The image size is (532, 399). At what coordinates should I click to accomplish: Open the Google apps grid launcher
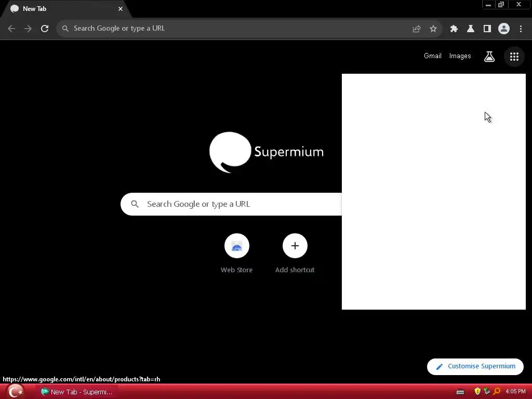514,57
